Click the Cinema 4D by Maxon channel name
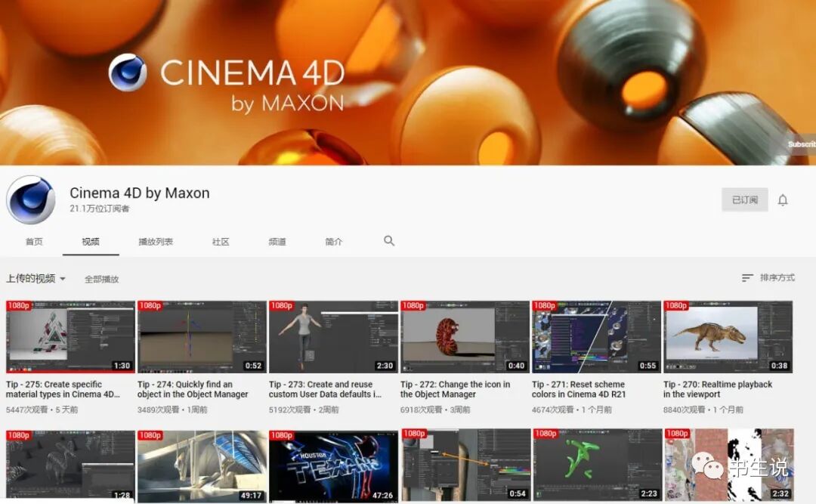Image resolution: width=816 pixels, height=504 pixels. [141, 193]
